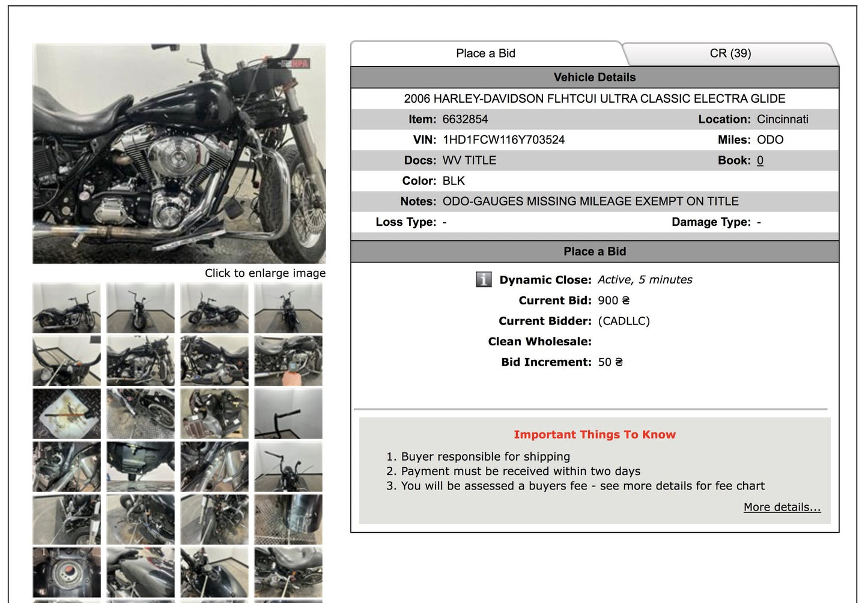Click the Clean Wholesale label
Image resolution: width=868 pixels, height=603 pixels.
pyautogui.click(x=539, y=342)
